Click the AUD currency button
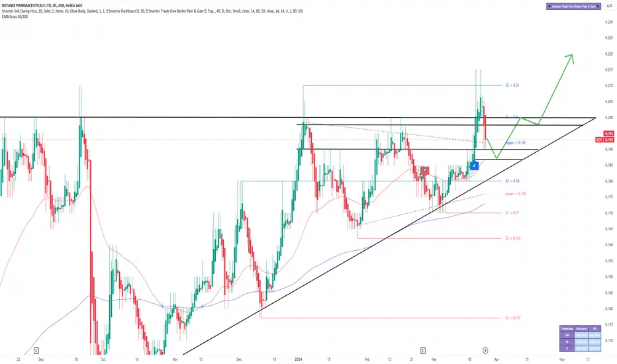The height and width of the screenshot is (364, 617). tap(610, 7)
